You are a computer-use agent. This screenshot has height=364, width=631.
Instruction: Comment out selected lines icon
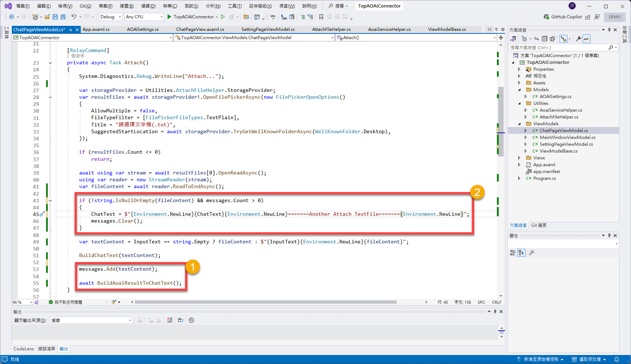pyautogui.click(x=303, y=17)
